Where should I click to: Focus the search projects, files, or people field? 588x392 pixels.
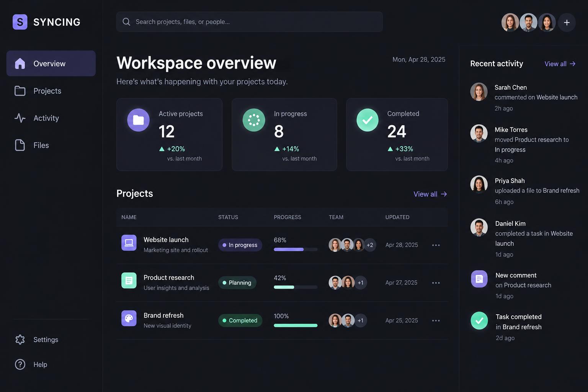[249, 22]
